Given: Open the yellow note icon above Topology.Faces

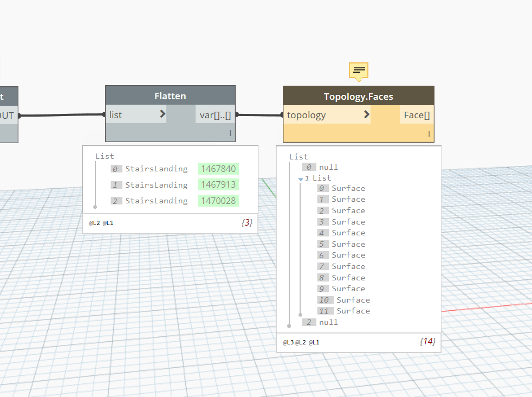Looking at the screenshot, I should (x=359, y=72).
